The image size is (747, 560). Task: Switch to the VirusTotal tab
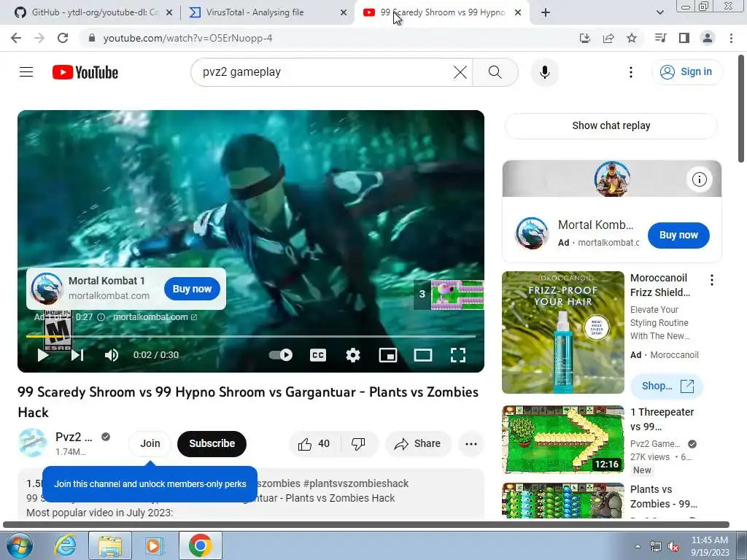click(267, 12)
